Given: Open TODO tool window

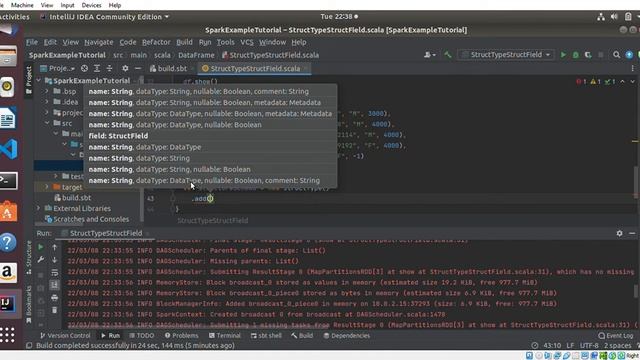Looking at the screenshot, I should (x=142, y=336).
